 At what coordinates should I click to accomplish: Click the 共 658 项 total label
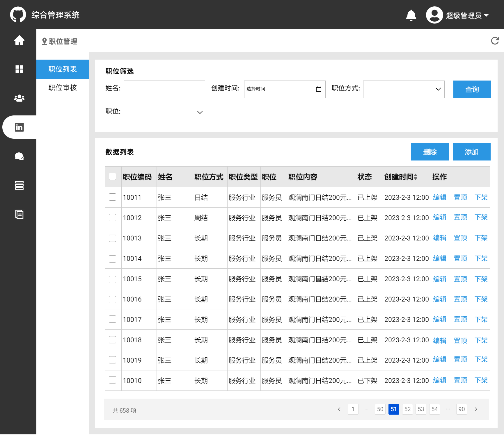pyautogui.click(x=124, y=410)
